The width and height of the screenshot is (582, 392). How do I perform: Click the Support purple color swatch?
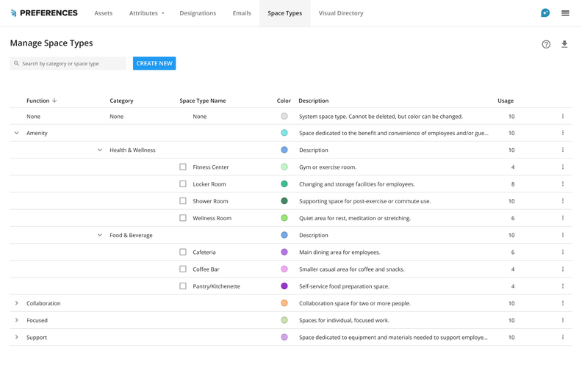pos(284,338)
